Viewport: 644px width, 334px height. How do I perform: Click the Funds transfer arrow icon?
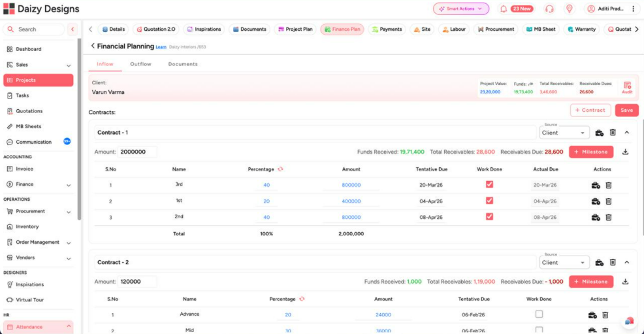point(530,84)
